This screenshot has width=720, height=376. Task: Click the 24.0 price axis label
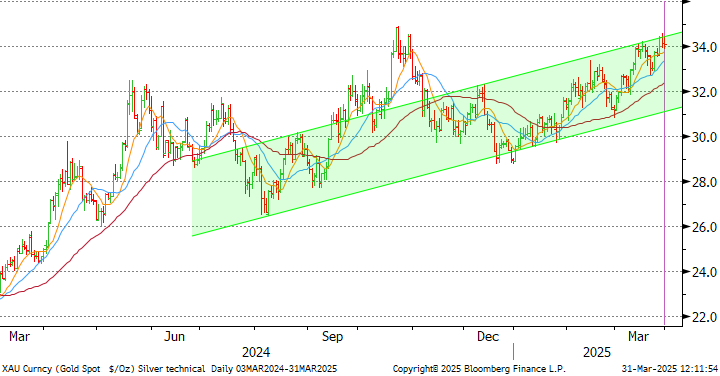click(x=704, y=272)
